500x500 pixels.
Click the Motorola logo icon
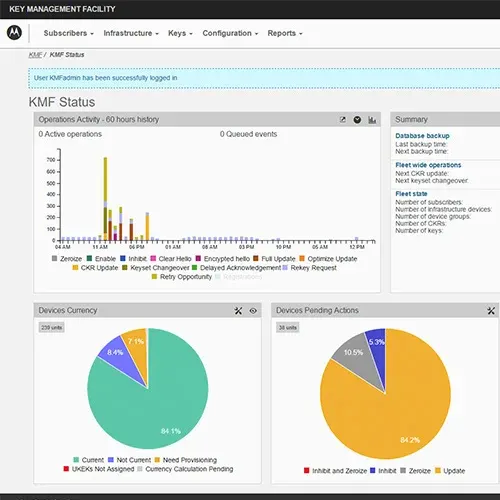tap(14, 33)
